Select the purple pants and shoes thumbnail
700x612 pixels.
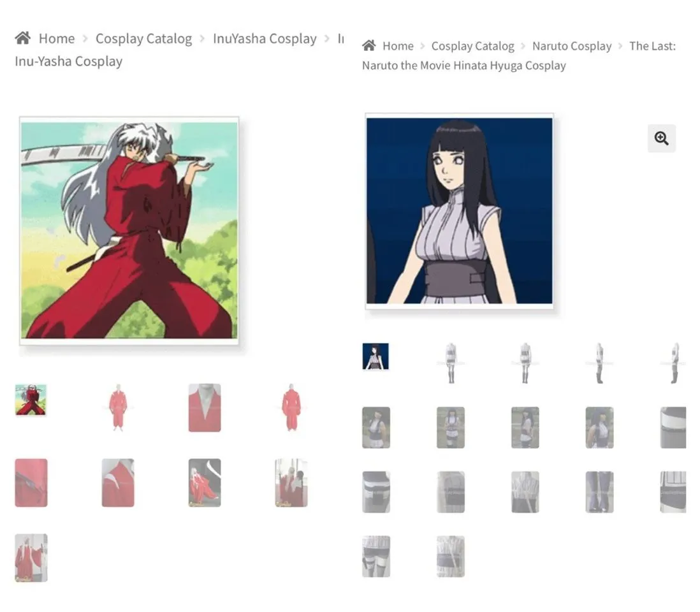(599, 492)
